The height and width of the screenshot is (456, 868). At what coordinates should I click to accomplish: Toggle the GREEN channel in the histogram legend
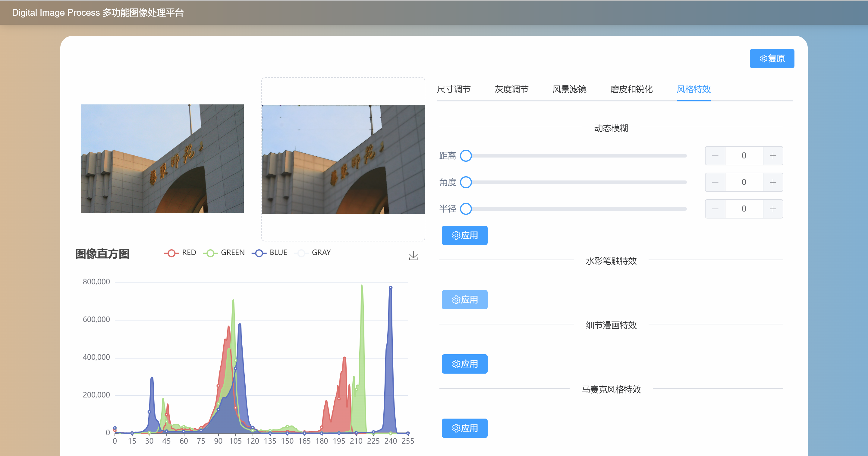tap(211, 253)
